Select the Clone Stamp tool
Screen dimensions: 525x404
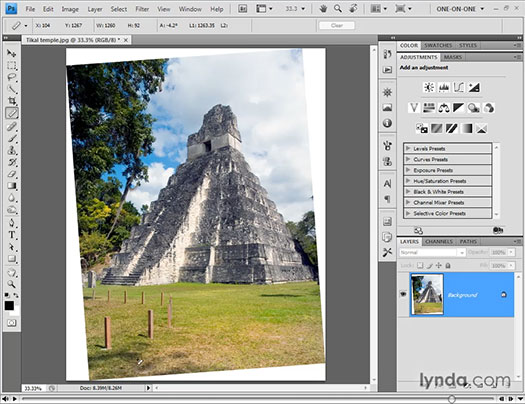pyautogui.click(x=12, y=150)
